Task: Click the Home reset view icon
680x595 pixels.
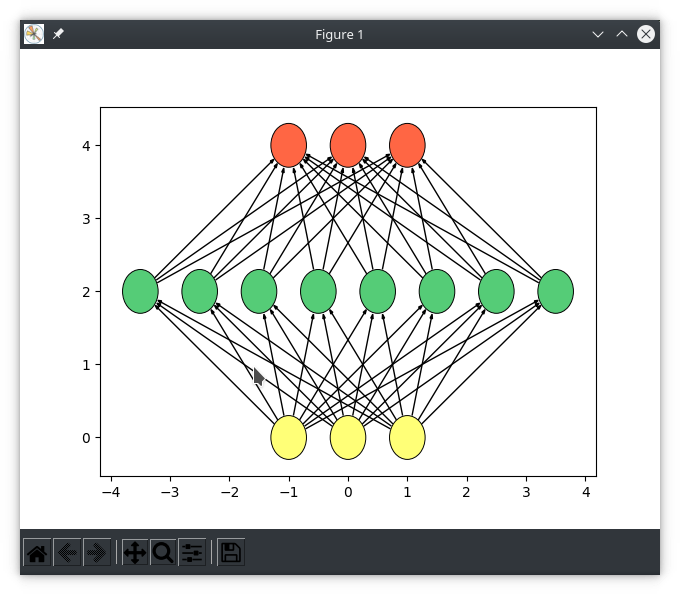Action: (x=37, y=552)
